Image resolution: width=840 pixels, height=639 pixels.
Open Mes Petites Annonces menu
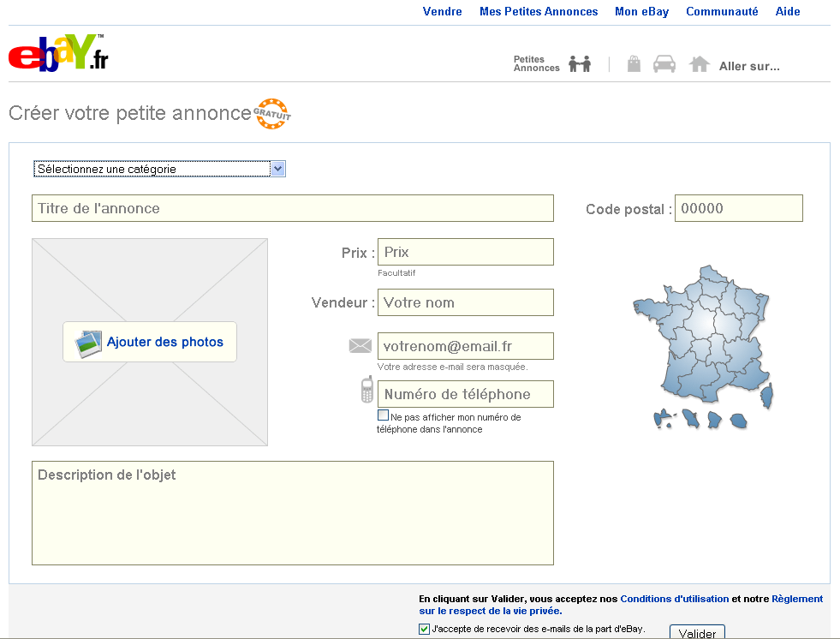pos(539,11)
